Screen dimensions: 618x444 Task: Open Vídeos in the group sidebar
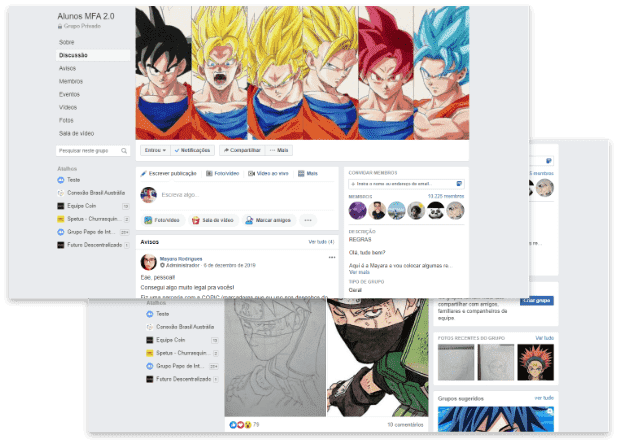(68, 107)
